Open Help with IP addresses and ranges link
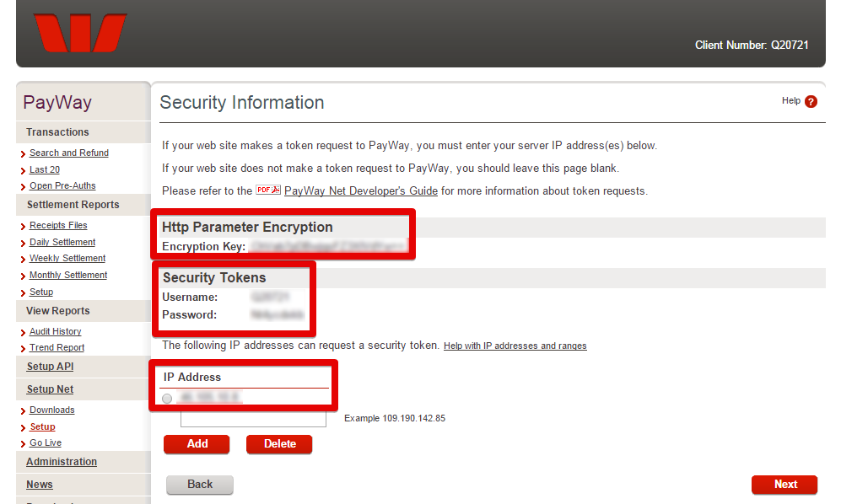This screenshot has width=841, height=504. pos(515,346)
